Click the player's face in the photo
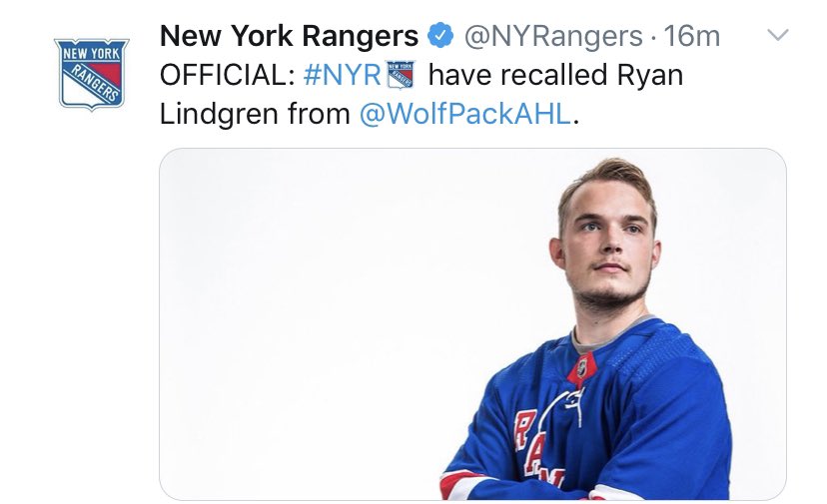 606,250
